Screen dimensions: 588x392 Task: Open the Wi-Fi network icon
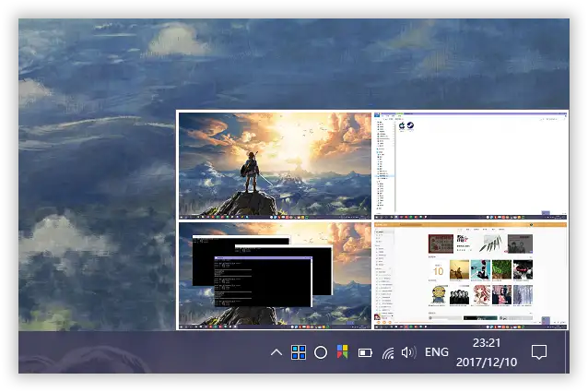388,353
